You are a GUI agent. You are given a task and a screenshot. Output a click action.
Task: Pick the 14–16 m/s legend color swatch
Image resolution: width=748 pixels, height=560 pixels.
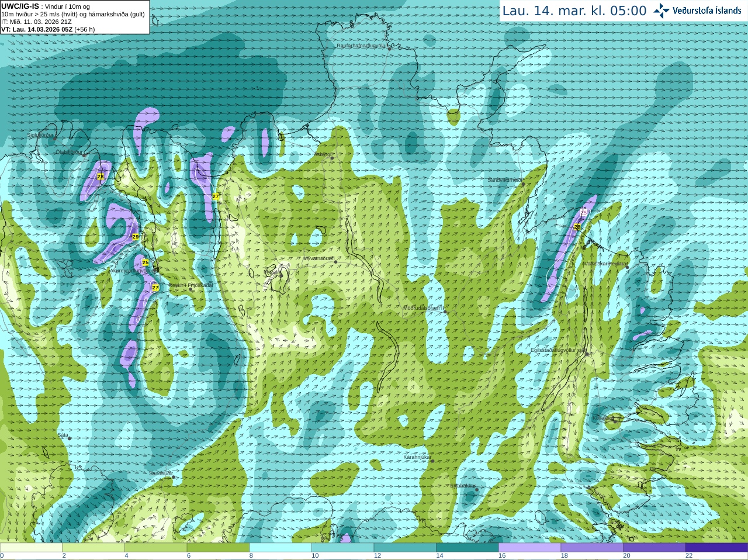point(467,548)
